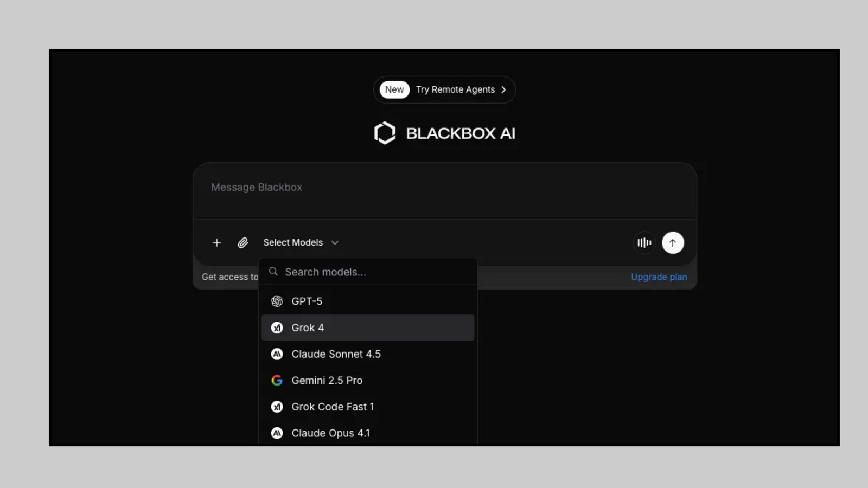Open Try Remote Agents with the right chevron
Screen dimensions: 868x488
point(504,89)
